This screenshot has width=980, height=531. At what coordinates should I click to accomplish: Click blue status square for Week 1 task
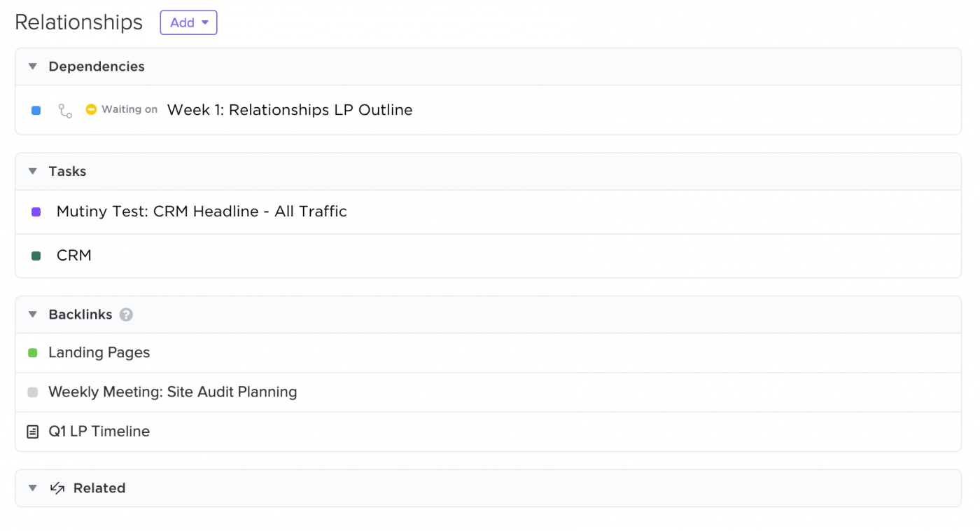(36, 111)
